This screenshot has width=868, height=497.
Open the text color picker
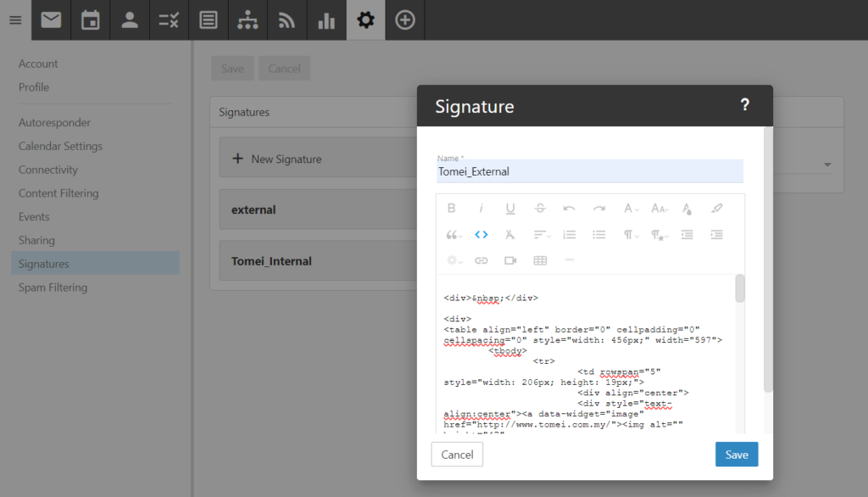click(x=687, y=209)
